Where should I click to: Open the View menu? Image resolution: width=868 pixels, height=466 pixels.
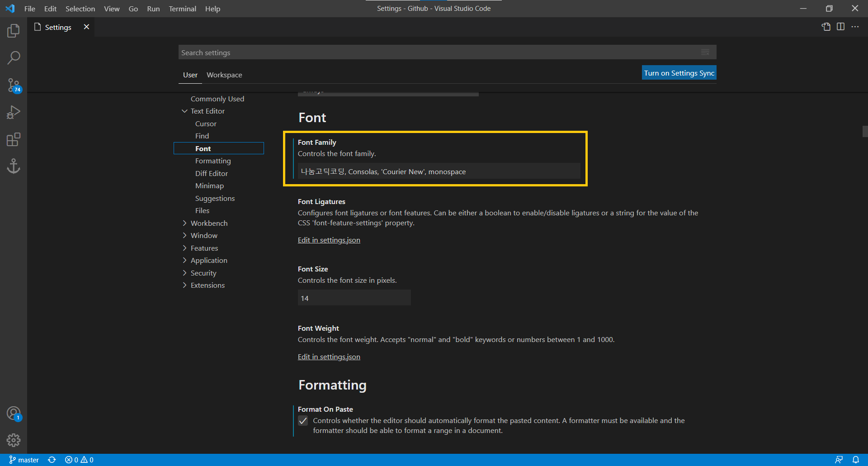[112, 9]
